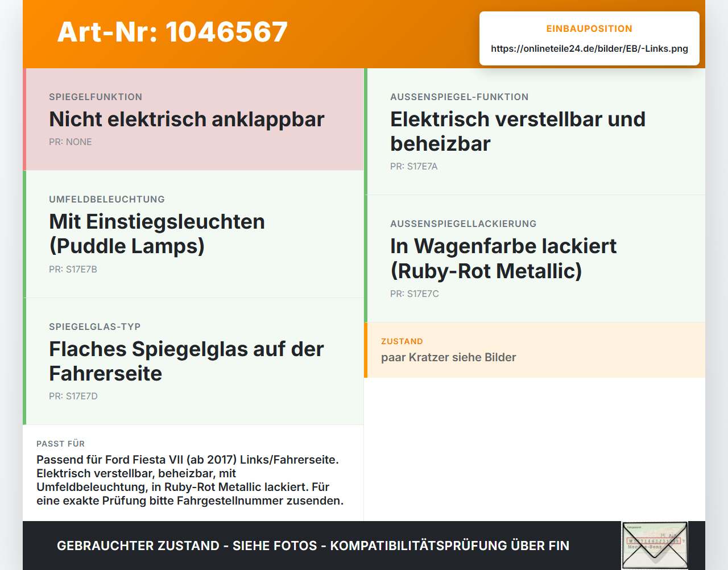
Task: Click the AUSSENSPIEGELLACKIERUNG section label
Action: coord(464,224)
